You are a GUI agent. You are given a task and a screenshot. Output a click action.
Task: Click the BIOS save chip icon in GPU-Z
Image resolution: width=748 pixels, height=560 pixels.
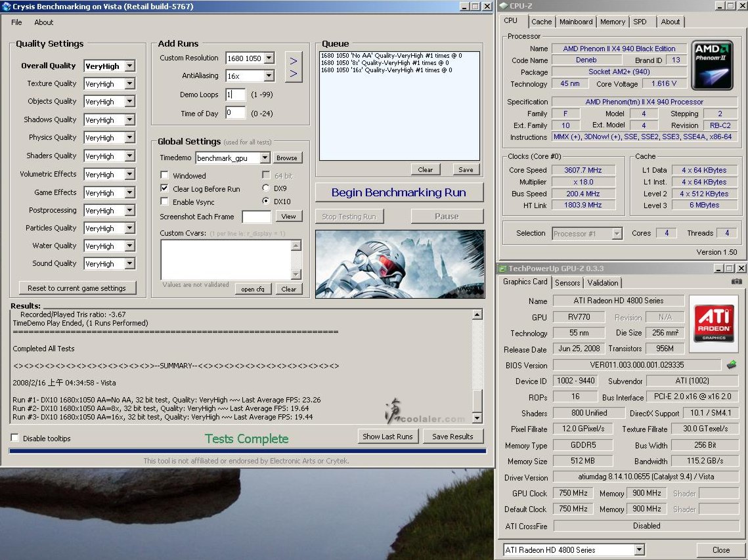(732, 365)
